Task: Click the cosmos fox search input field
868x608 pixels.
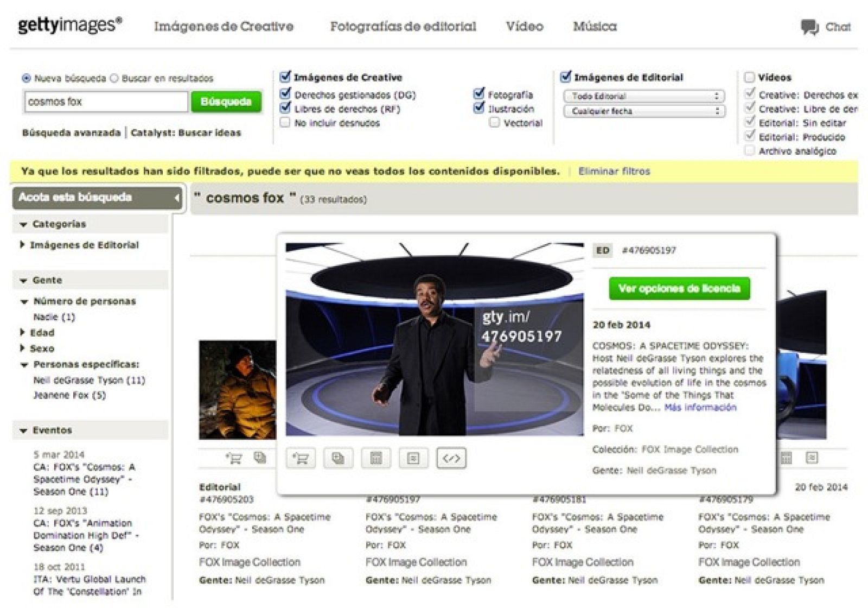Action: [x=106, y=102]
